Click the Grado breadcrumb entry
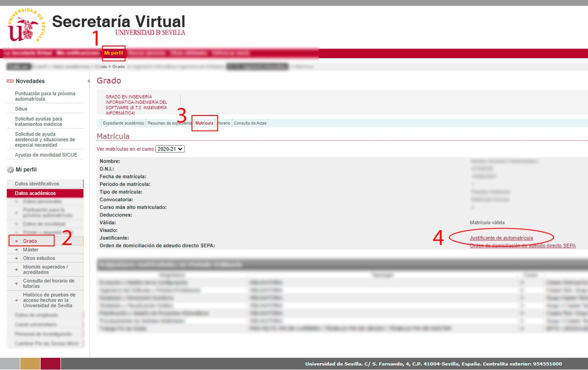Screen dimensions: 588x370 [x=119, y=66]
